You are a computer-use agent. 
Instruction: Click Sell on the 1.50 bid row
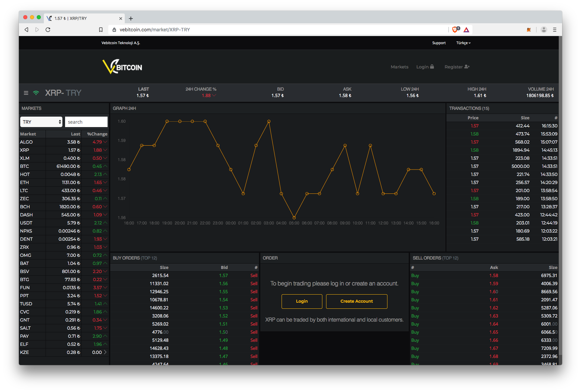click(x=254, y=332)
